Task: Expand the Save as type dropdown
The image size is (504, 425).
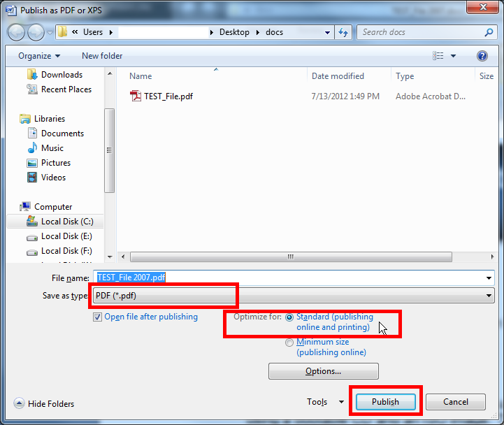Action: coord(489,296)
